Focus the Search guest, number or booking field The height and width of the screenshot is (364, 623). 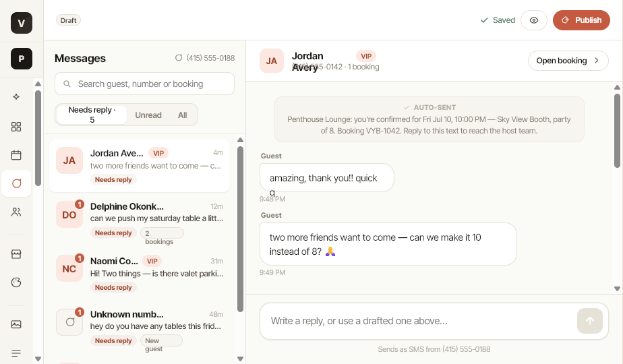point(144,84)
